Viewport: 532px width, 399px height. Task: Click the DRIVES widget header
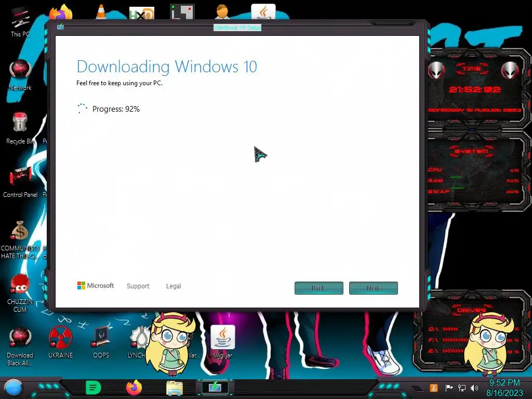[x=471, y=310]
